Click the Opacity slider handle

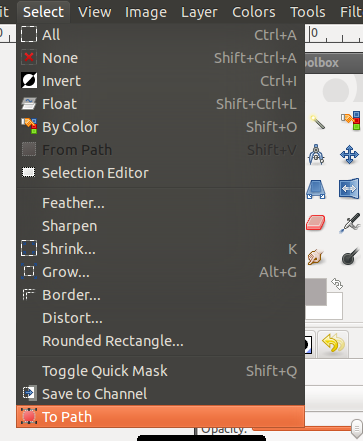357,428
